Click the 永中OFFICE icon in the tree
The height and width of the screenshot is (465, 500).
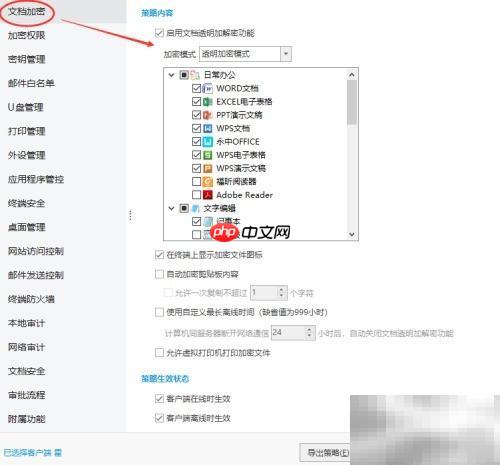coord(208,142)
